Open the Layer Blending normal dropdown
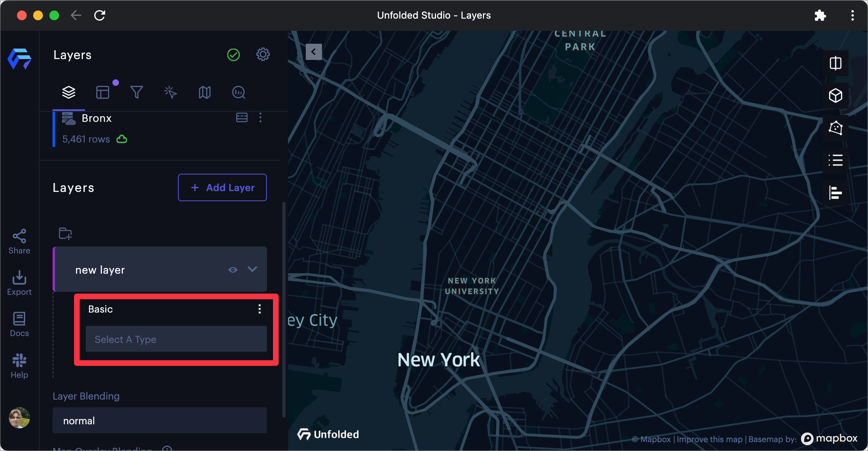This screenshot has height=451, width=868. pyautogui.click(x=159, y=421)
